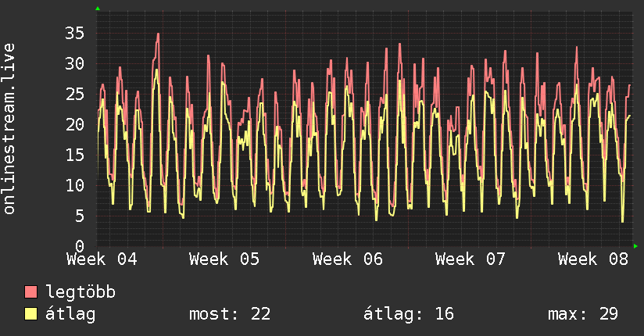The width and height of the screenshot is (644, 336).
Task: Select the 'legtöbb' legend label
Action: (80, 292)
